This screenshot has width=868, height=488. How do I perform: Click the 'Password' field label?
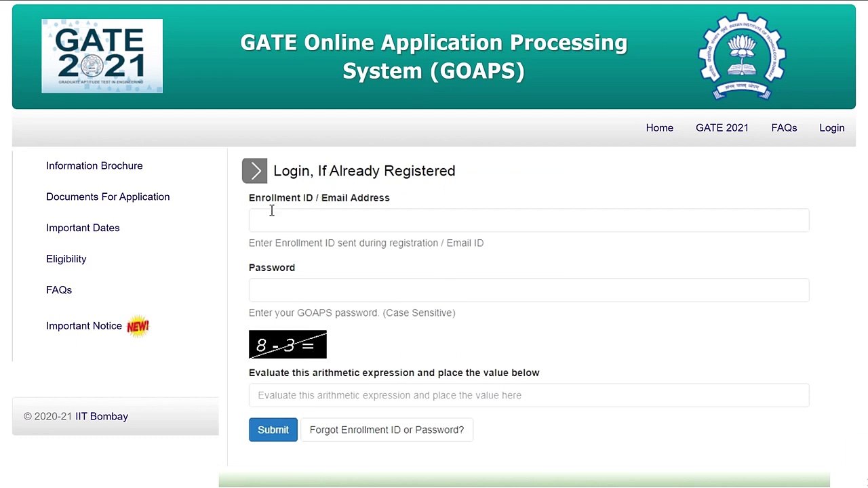click(272, 268)
